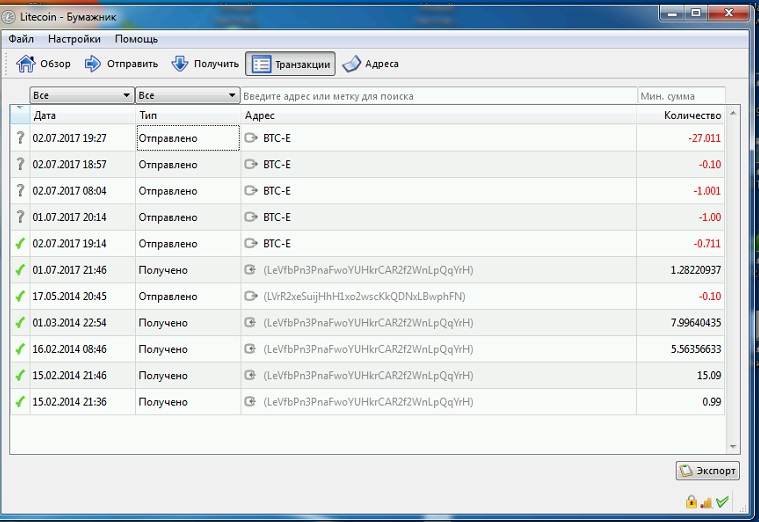This screenshot has height=522, width=759.
Task: Click confirmed checkmark for 17.05.2014 20:45
Action: (x=20, y=296)
